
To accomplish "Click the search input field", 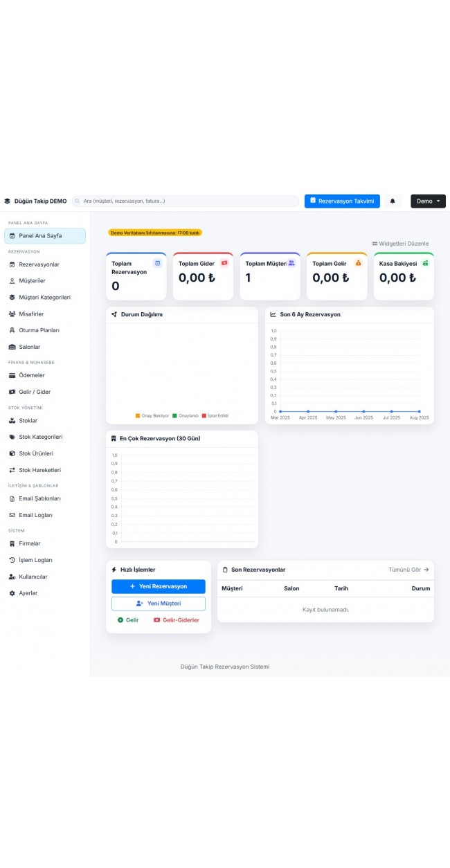I will pos(187,201).
